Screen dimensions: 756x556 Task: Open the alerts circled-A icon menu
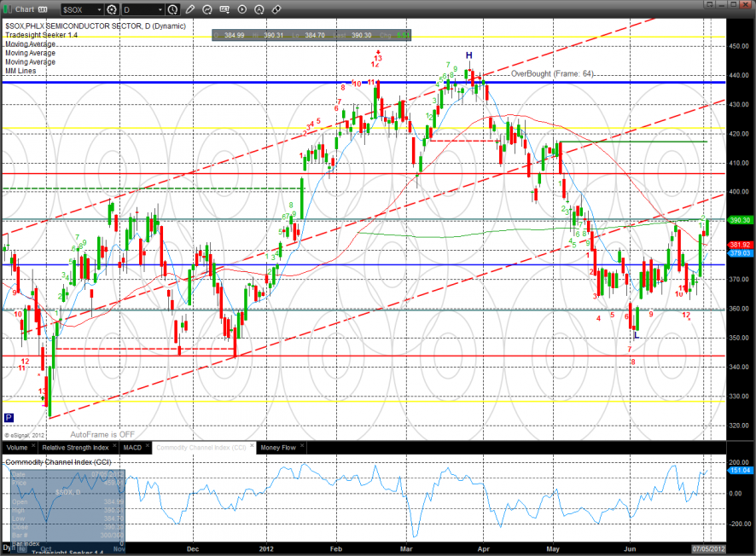(259, 9)
